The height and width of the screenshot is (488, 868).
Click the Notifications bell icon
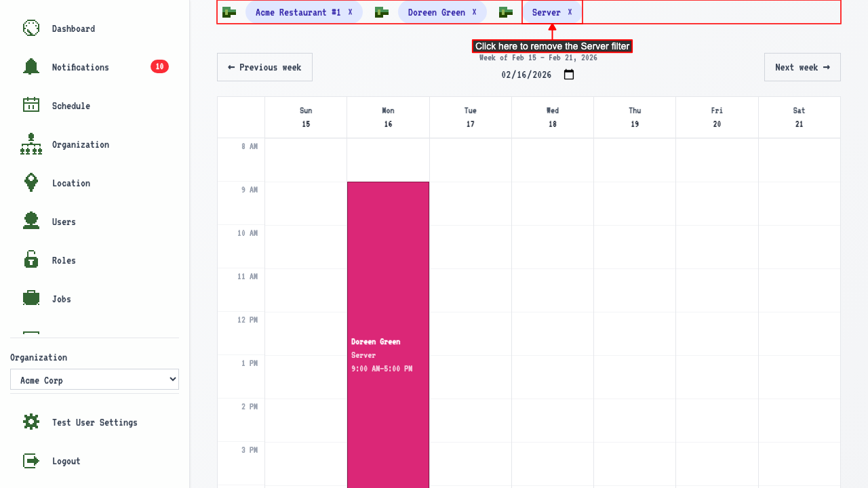(31, 67)
